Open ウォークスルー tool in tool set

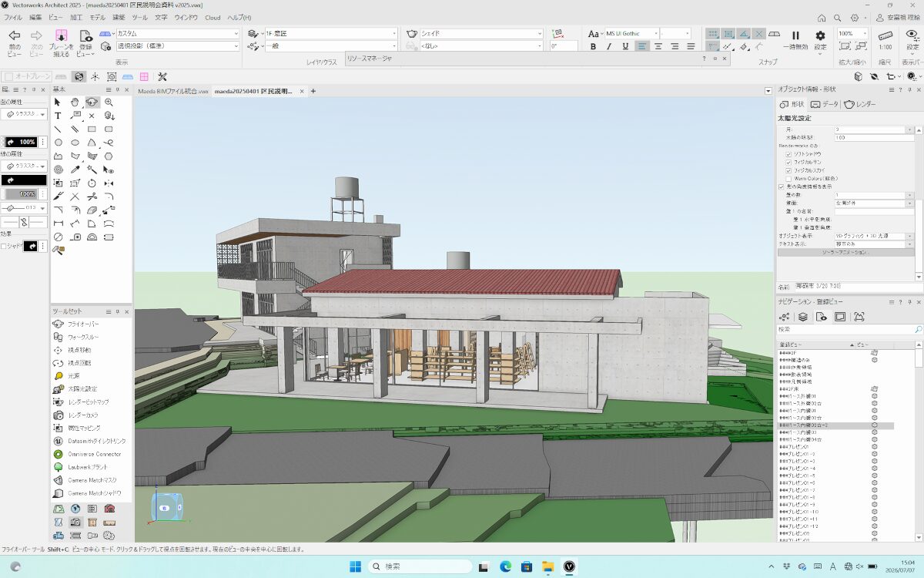83,337
